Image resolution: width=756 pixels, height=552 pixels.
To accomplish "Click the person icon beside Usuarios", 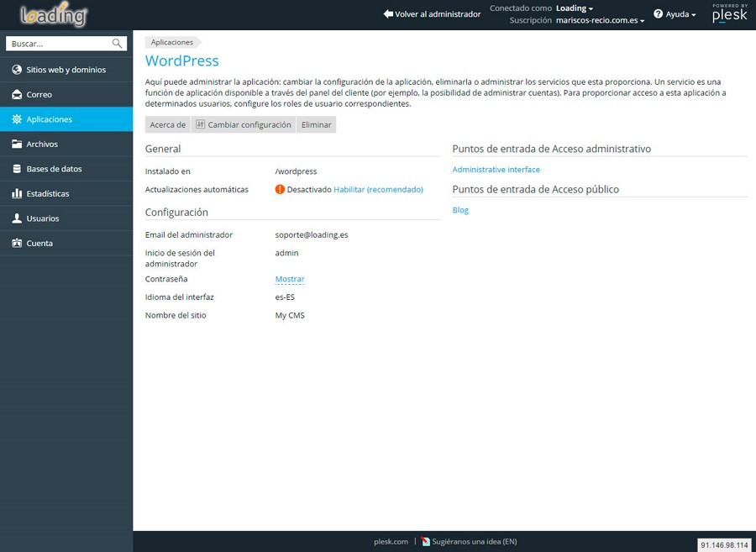I will pyautogui.click(x=17, y=218).
